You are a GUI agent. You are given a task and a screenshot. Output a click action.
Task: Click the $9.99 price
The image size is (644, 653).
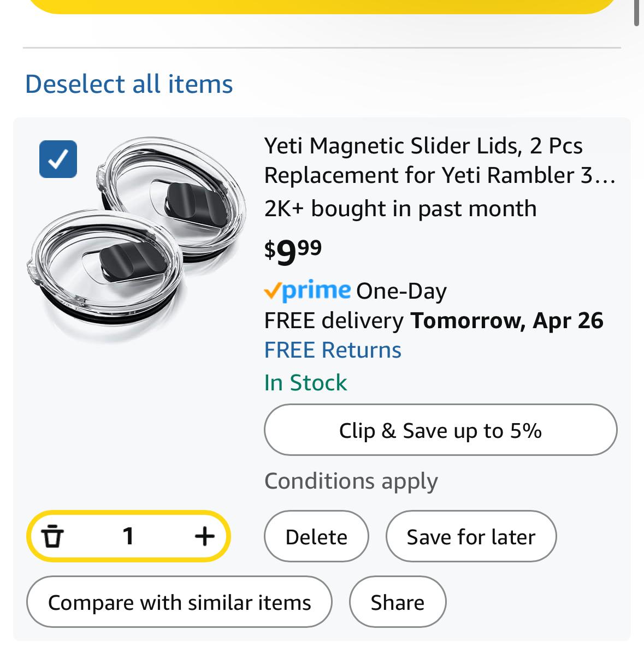(293, 252)
